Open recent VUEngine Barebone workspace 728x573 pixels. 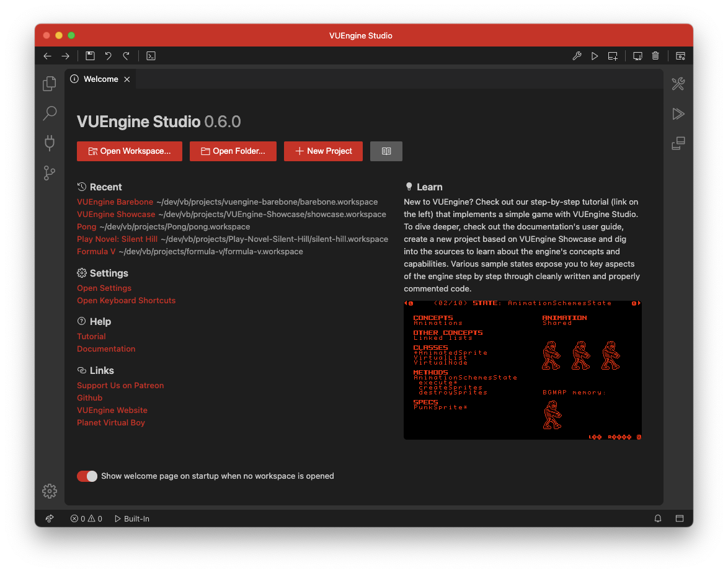pyautogui.click(x=115, y=202)
